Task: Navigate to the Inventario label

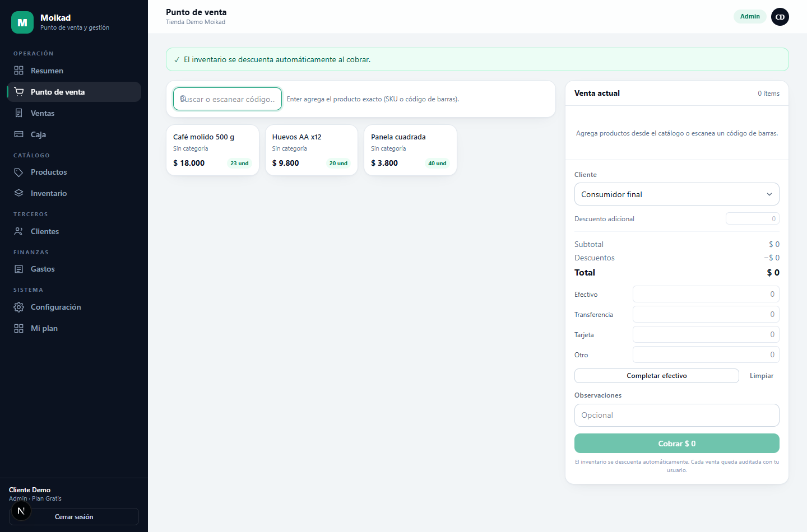Action: [x=49, y=193]
